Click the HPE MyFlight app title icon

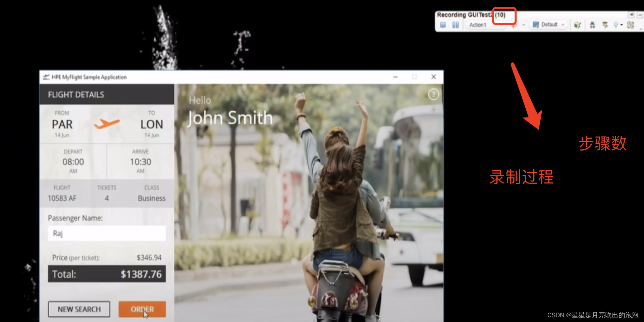tap(46, 77)
